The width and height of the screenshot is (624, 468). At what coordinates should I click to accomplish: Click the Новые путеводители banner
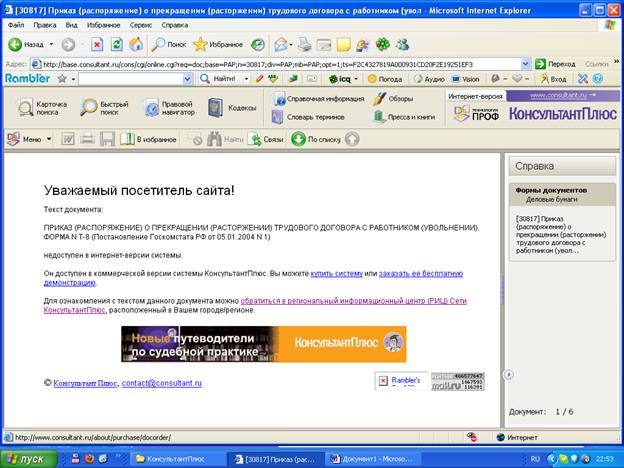pos(264,345)
